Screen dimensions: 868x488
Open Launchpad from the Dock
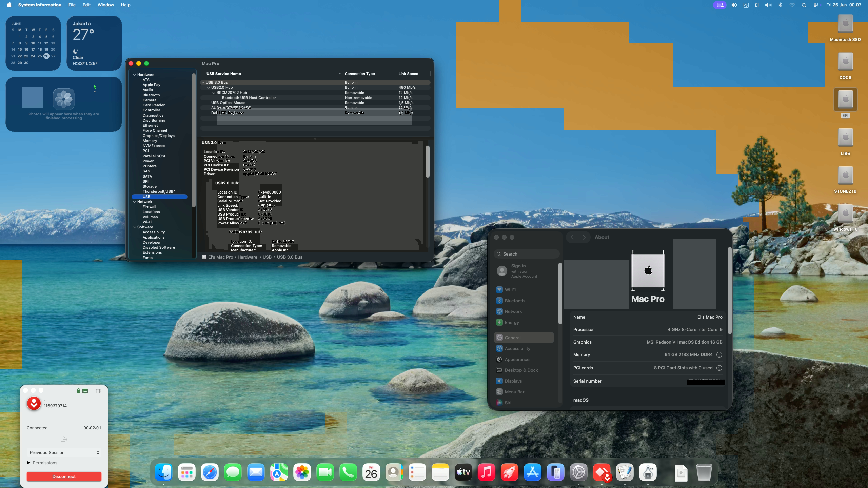point(187,472)
